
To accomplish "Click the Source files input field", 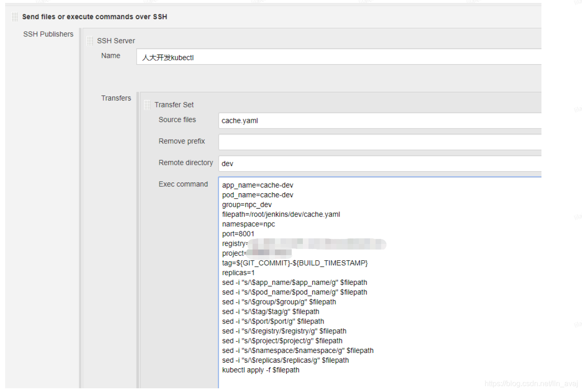I will point(380,121).
